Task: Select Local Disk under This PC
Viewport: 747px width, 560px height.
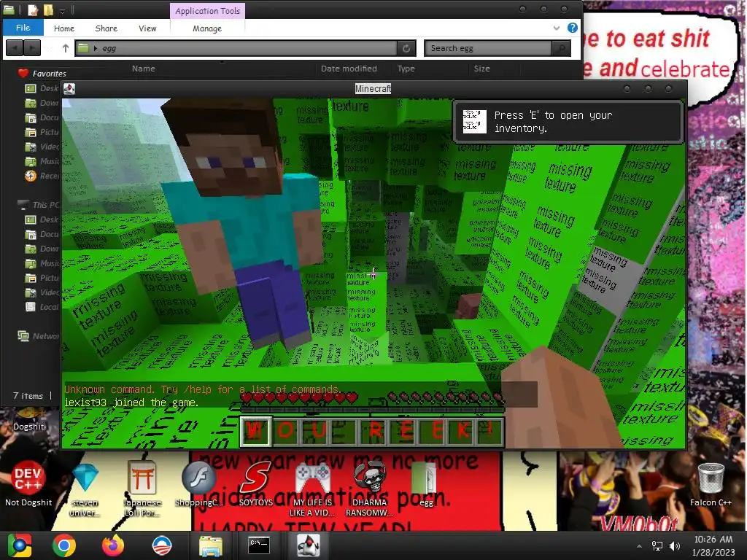Action: click(x=42, y=307)
